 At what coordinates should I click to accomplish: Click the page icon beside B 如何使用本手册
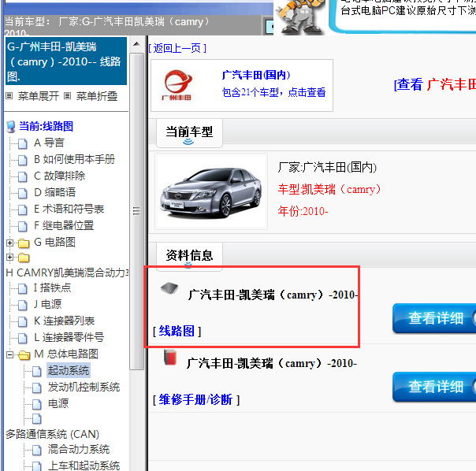[23, 160]
